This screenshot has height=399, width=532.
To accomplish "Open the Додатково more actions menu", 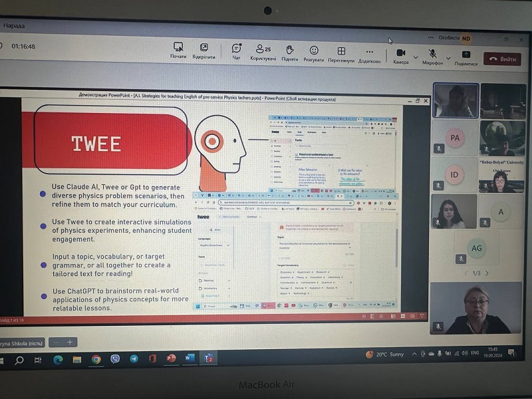I will click(x=370, y=55).
